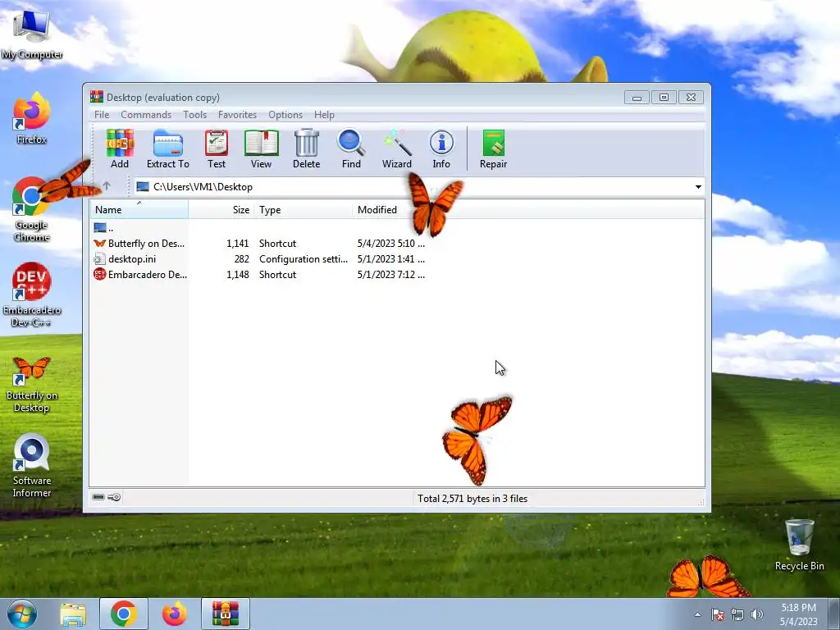
Task: Click the 5:18 PM taskbar clock
Action: coord(798,614)
